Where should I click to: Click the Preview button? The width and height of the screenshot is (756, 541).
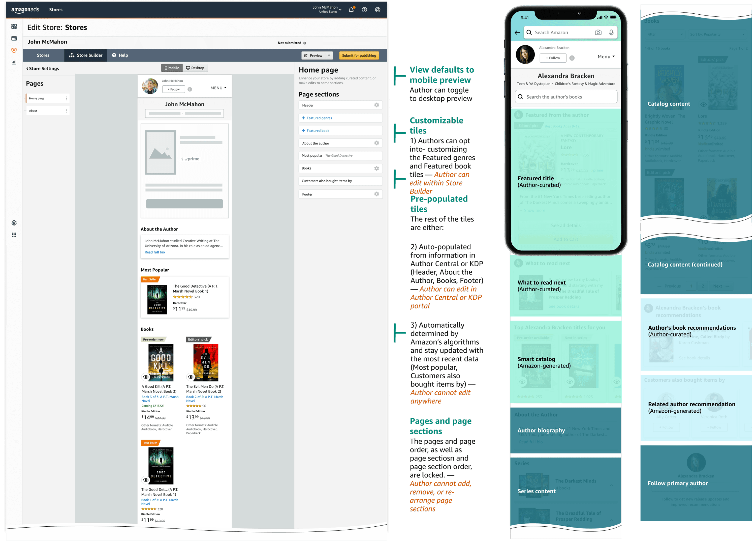tap(313, 55)
